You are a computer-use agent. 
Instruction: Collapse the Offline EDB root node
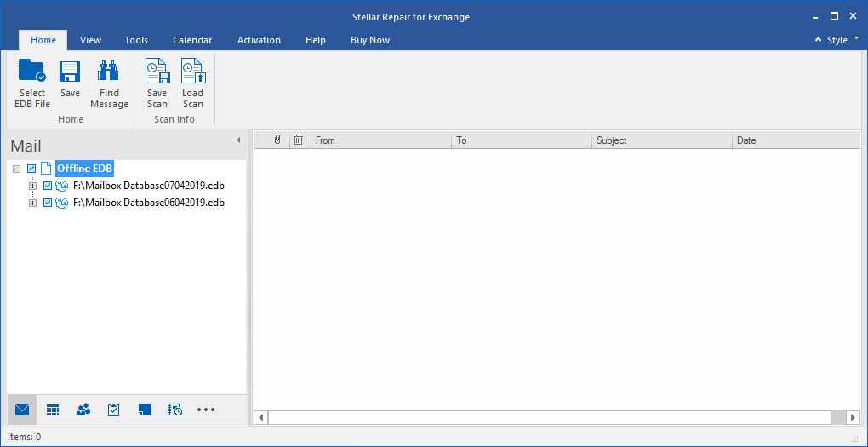(18, 169)
